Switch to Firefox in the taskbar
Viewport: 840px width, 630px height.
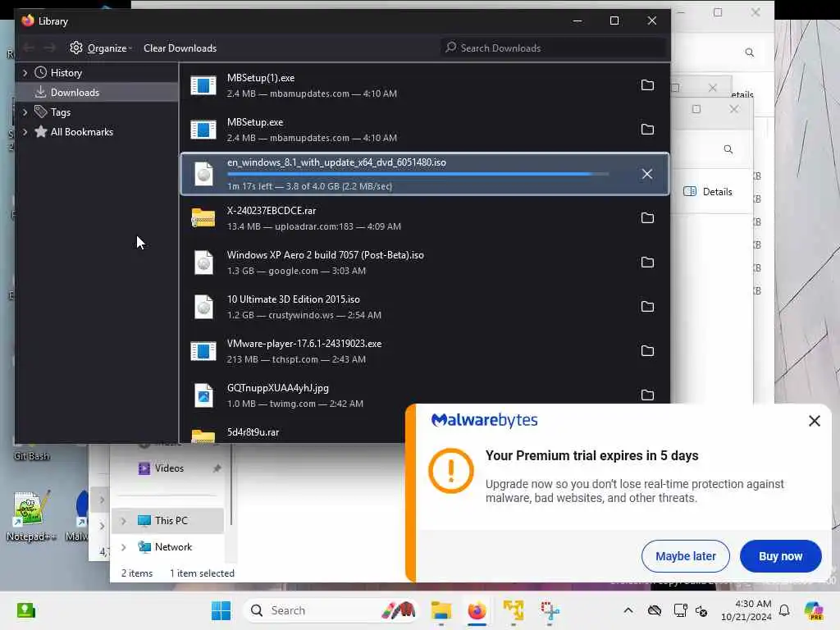[477, 610]
